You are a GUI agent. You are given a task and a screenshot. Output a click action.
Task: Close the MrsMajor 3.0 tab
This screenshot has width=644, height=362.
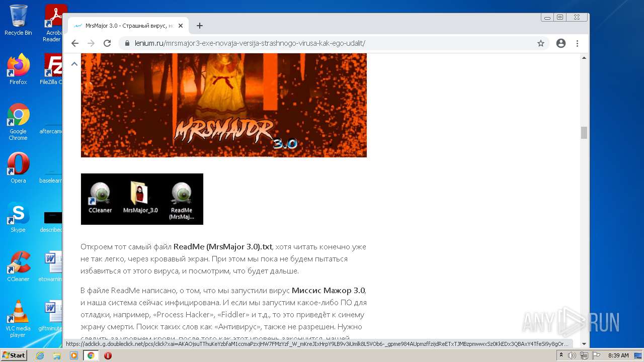180,26
